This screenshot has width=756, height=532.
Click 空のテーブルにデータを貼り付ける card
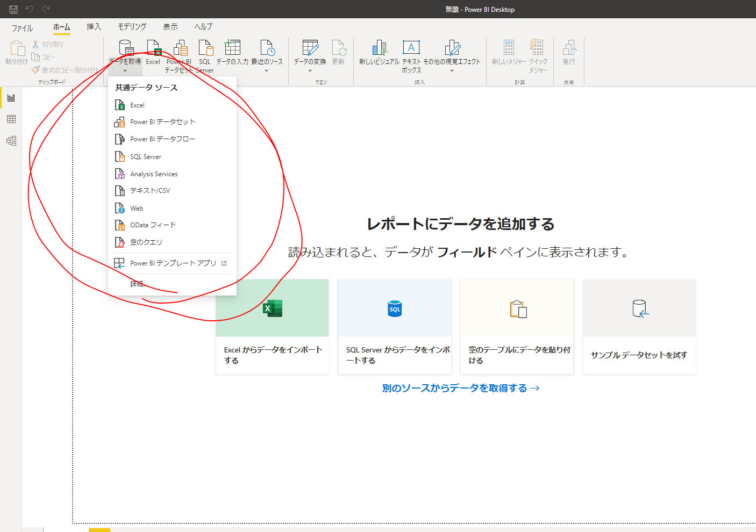(x=517, y=327)
